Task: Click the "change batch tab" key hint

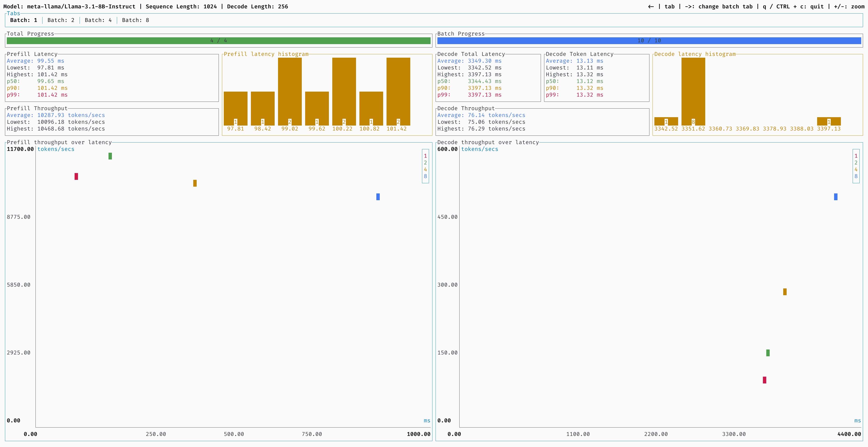Action: click(x=725, y=7)
